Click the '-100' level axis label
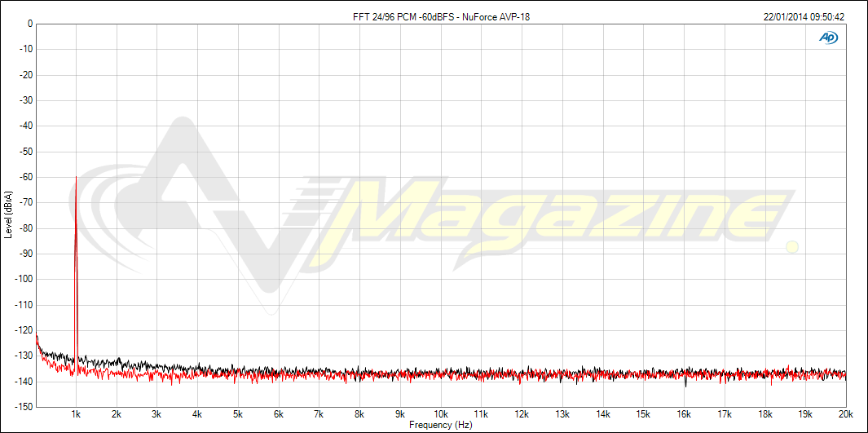 pos(24,280)
